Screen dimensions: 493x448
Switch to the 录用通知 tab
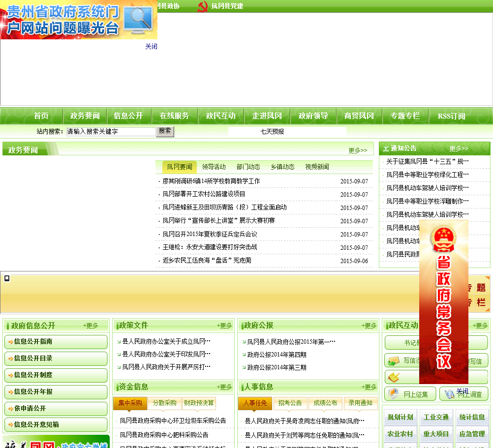(x=360, y=403)
